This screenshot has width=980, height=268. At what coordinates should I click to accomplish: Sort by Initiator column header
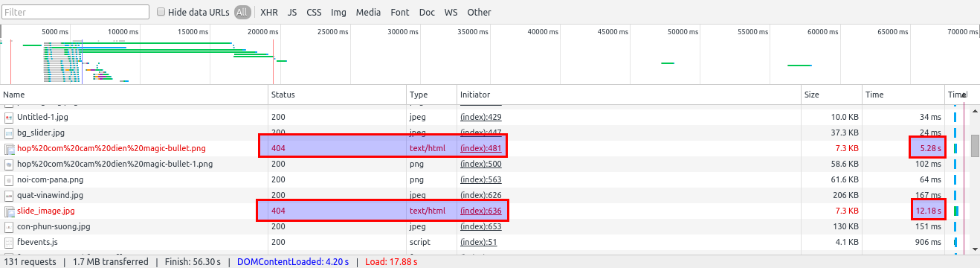pyautogui.click(x=629, y=95)
